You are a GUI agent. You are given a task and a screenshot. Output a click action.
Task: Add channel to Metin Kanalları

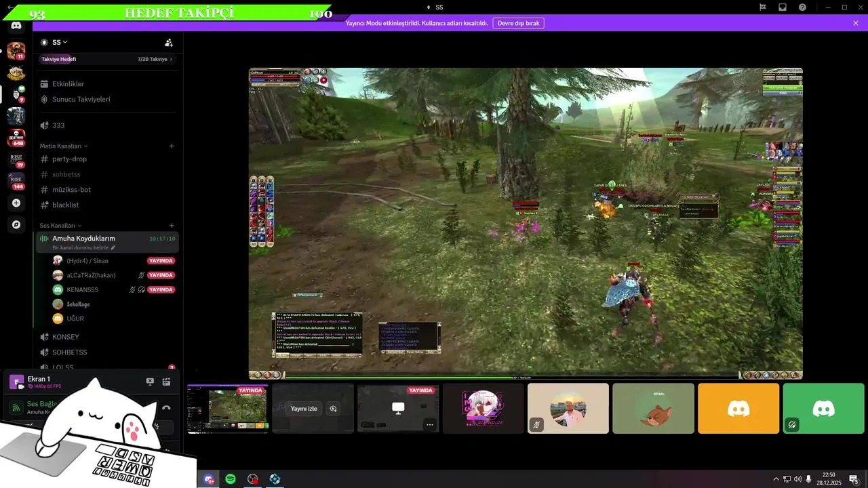tap(172, 146)
